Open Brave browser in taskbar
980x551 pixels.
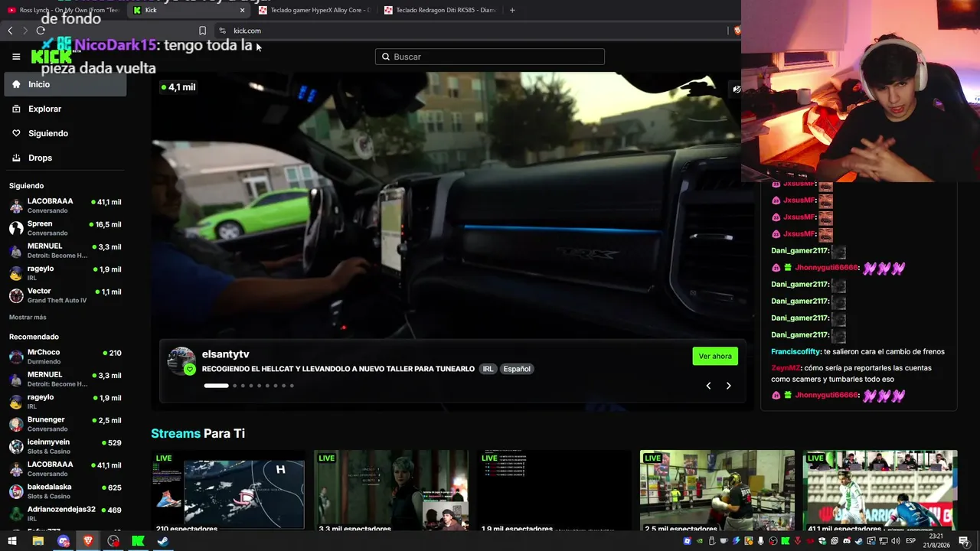pos(88,541)
